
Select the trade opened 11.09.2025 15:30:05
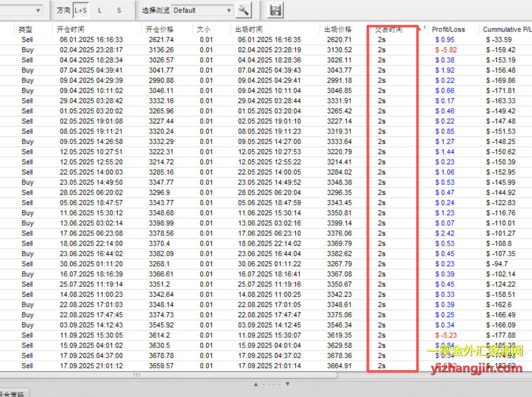coord(266,335)
